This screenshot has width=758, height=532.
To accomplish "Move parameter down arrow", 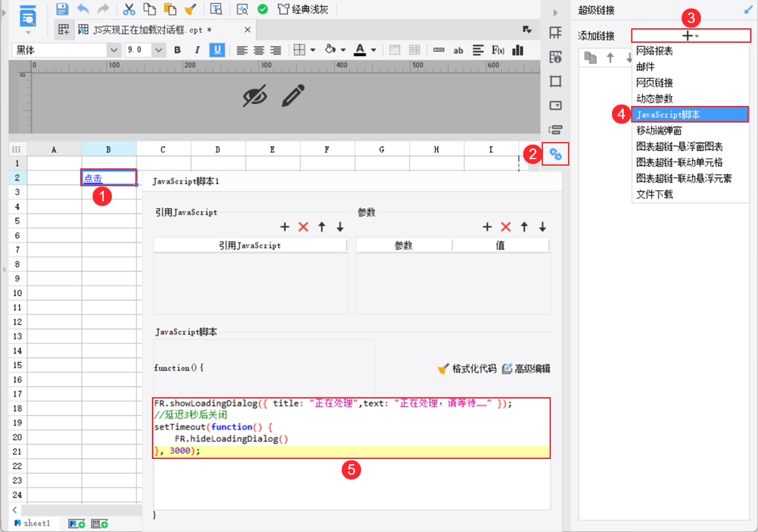I will pyautogui.click(x=542, y=227).
